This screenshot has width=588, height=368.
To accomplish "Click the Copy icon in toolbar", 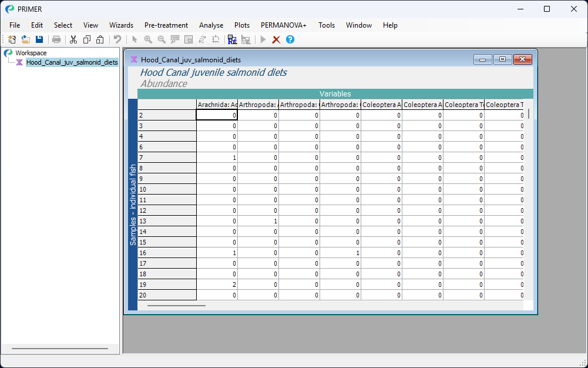I will point(87,39).
